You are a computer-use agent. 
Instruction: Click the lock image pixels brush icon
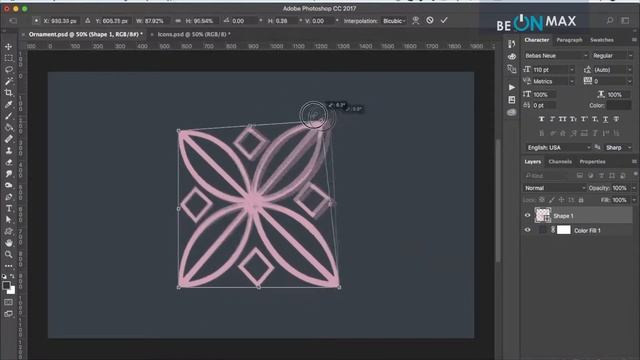[x=551, y=200]
